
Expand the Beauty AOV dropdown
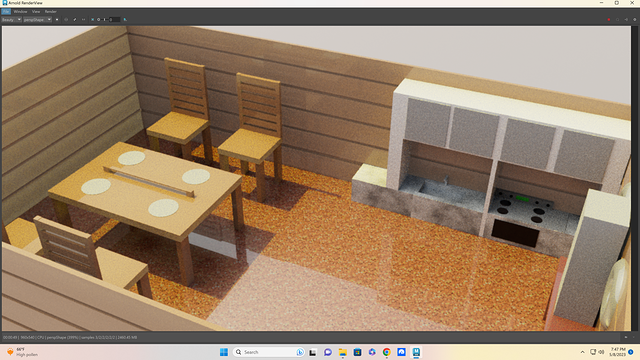tap(11, 19)
